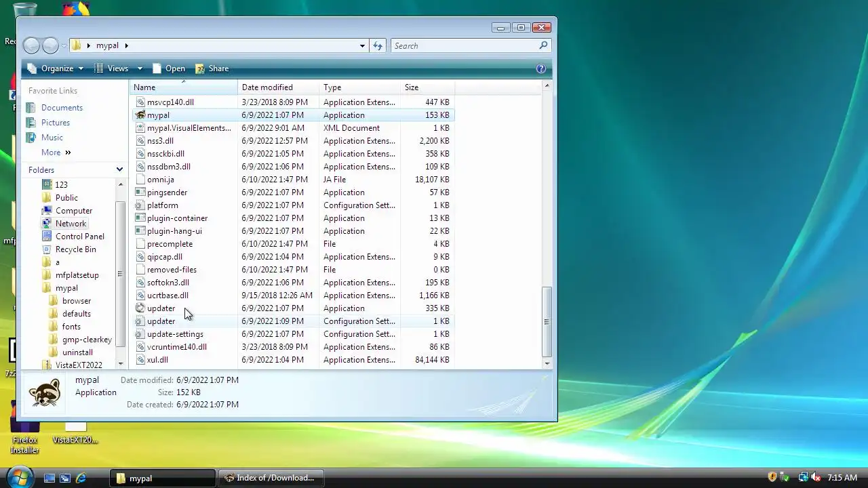
Task: Click the xul.dll file icon
Action: (140, 360)
